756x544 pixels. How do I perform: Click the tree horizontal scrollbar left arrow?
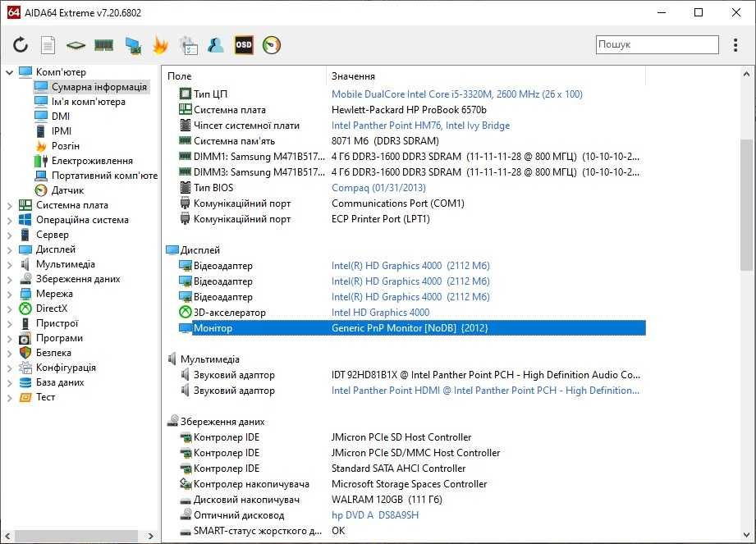(x=7, y=536)
